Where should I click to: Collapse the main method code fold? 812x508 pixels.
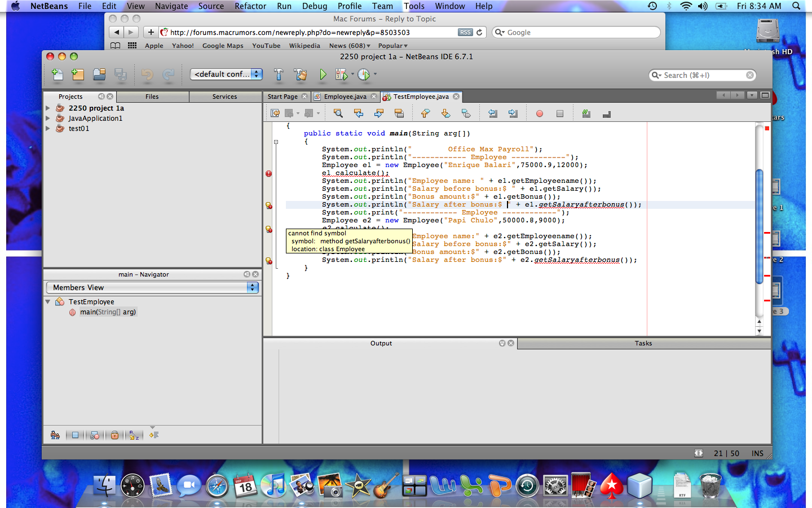tap(276, 142)
